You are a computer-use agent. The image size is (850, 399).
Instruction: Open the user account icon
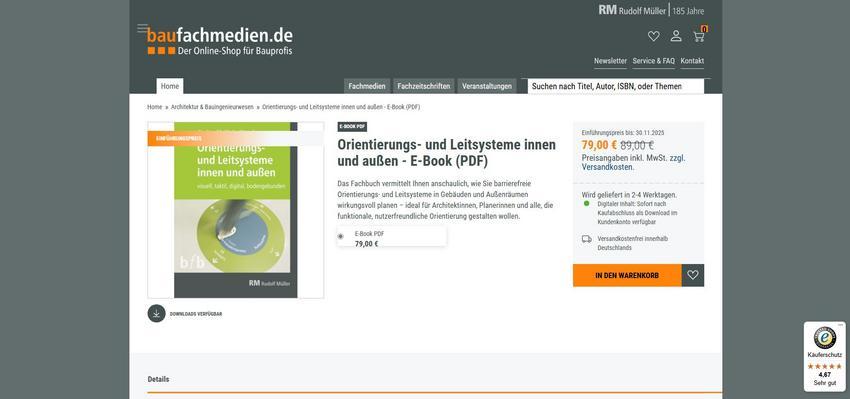676,36
